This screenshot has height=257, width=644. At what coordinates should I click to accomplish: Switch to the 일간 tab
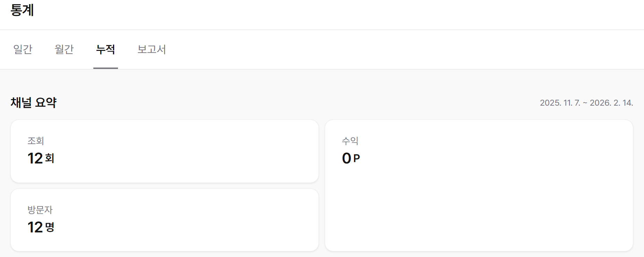click(x=23, y=49)
